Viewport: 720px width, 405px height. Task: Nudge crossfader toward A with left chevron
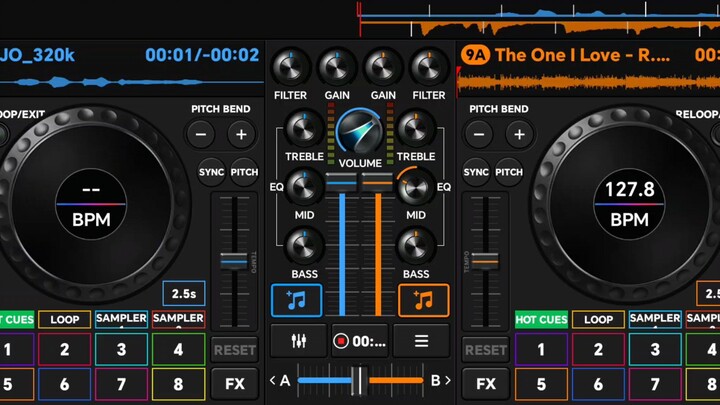tap(273, 380)
